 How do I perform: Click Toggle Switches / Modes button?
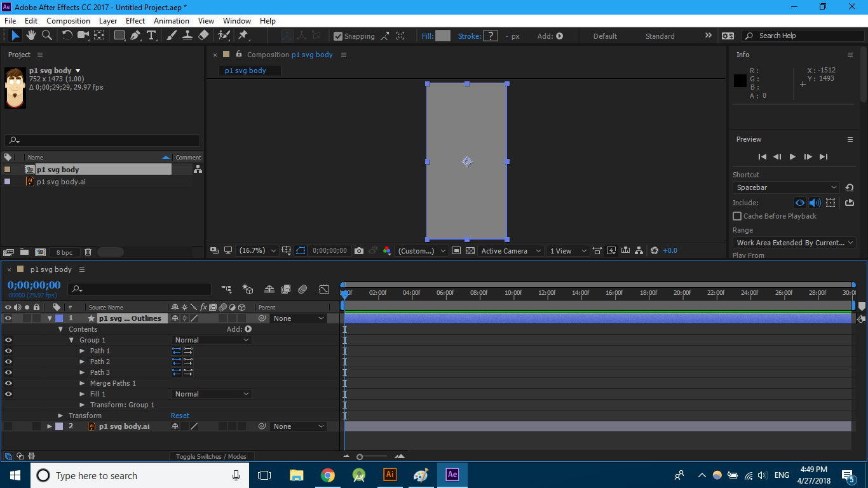point(211,456)
